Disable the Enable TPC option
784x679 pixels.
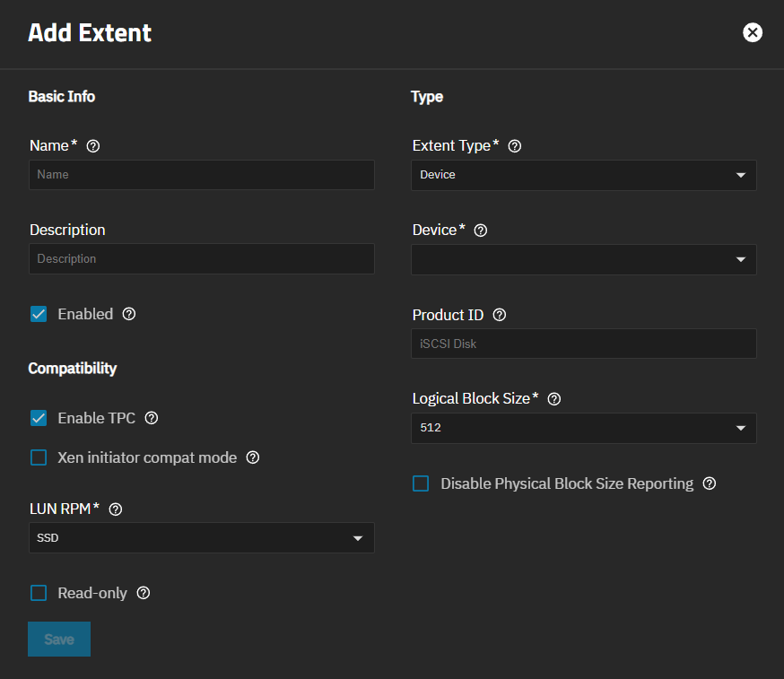[38, 418]
